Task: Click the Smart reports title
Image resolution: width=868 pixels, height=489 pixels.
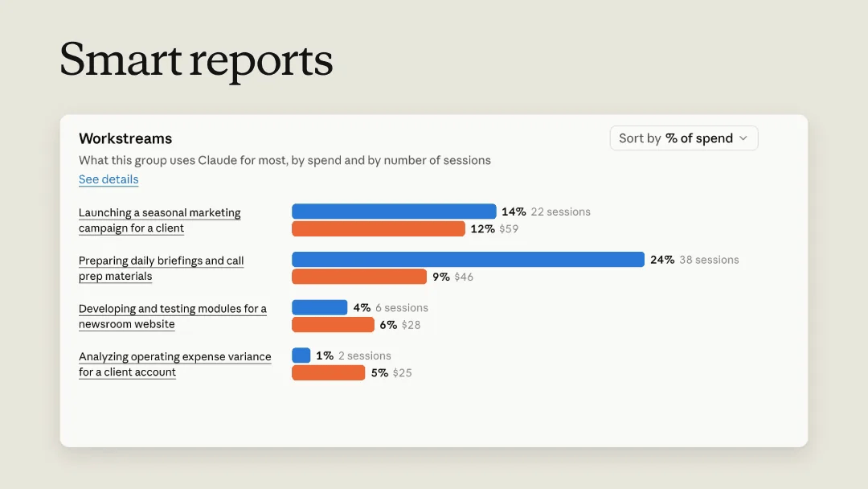Action: coord(196,60)
